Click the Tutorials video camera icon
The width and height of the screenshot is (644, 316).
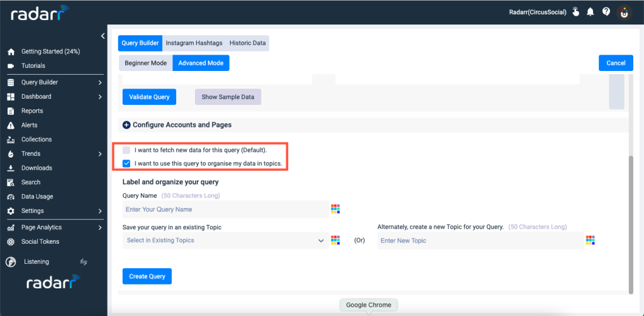[x=11, y=66]
